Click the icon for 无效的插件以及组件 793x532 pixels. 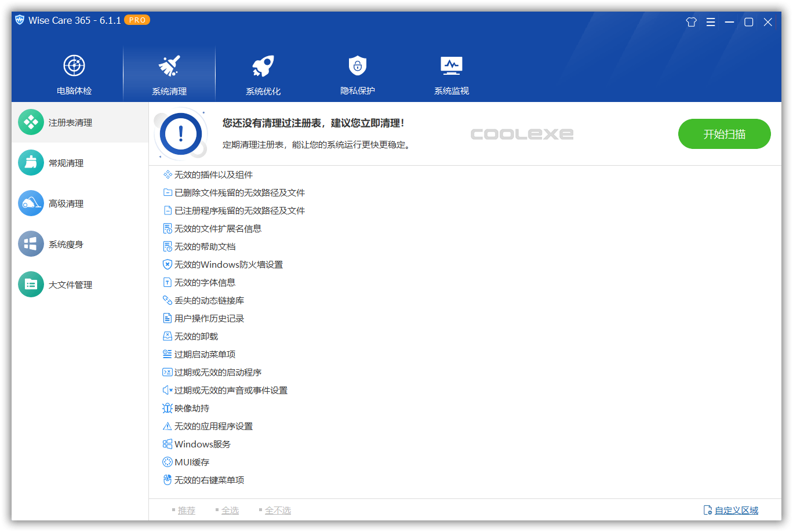pyautogui.click(x=168, y=174)
